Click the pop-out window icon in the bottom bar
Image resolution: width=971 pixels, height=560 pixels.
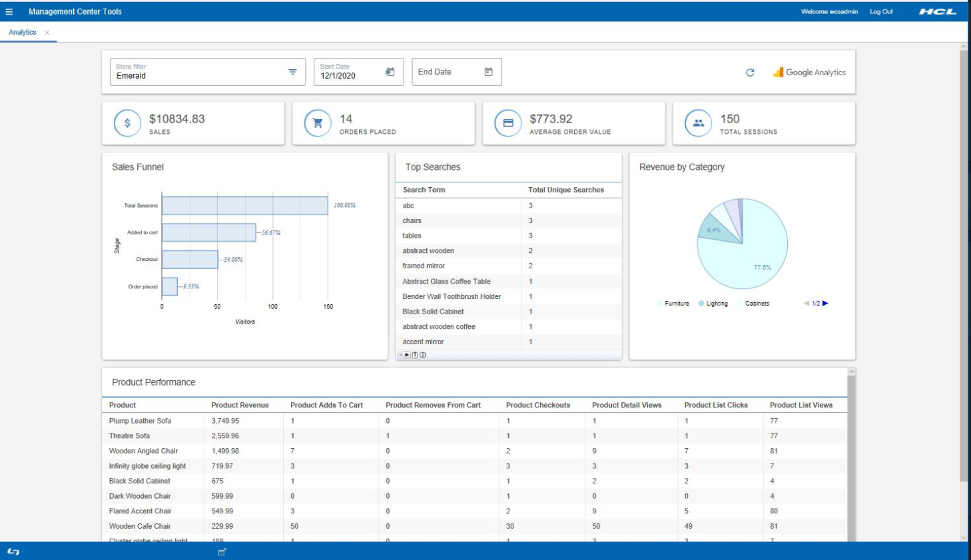[x=222, y=551]
